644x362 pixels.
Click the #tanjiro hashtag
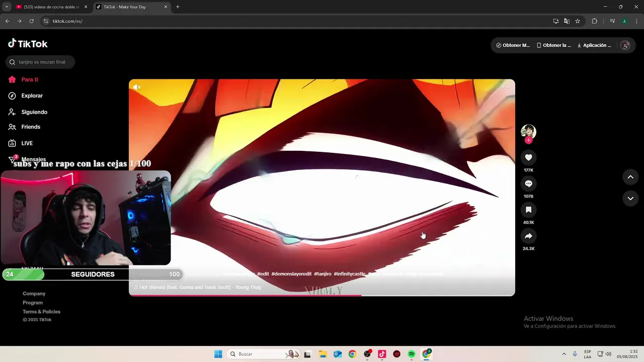tap(323, 274)
